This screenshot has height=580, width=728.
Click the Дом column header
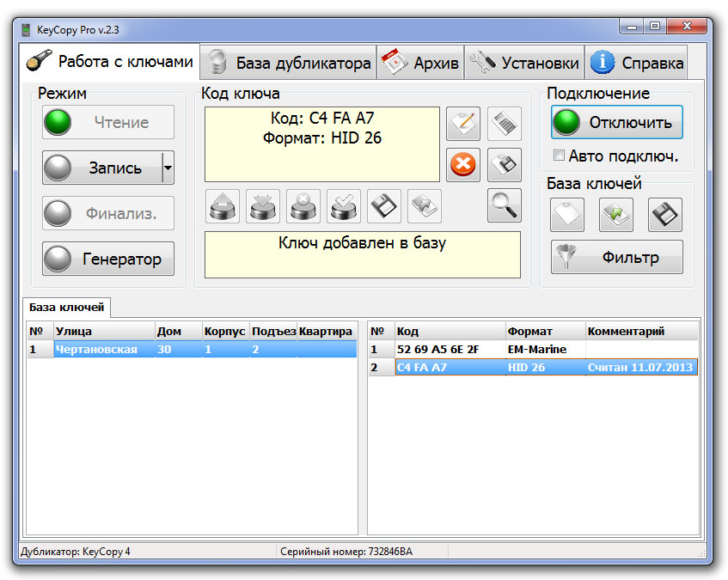[179, 332]
